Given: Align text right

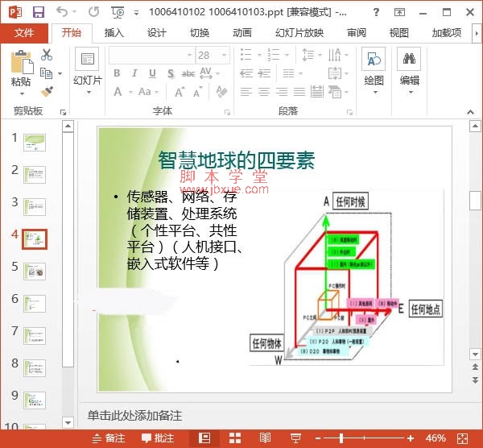Looking at the screenshot, I should (x=282, y=92).
